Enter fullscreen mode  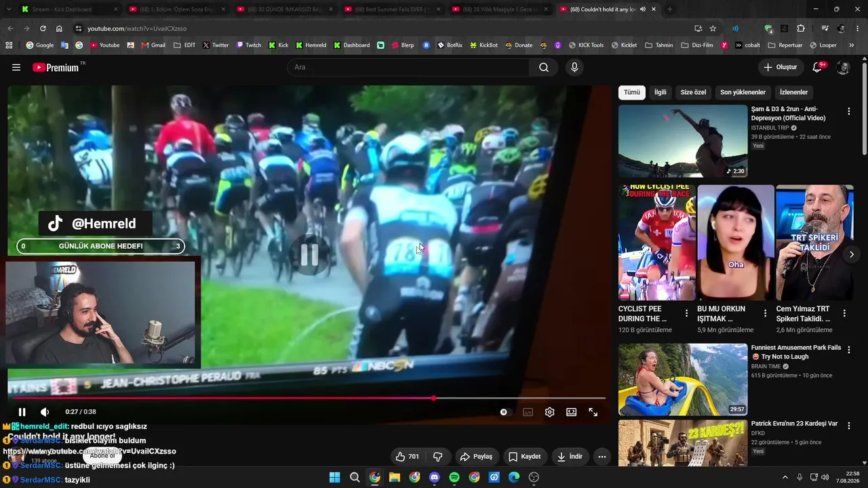(x=593, y=411)
